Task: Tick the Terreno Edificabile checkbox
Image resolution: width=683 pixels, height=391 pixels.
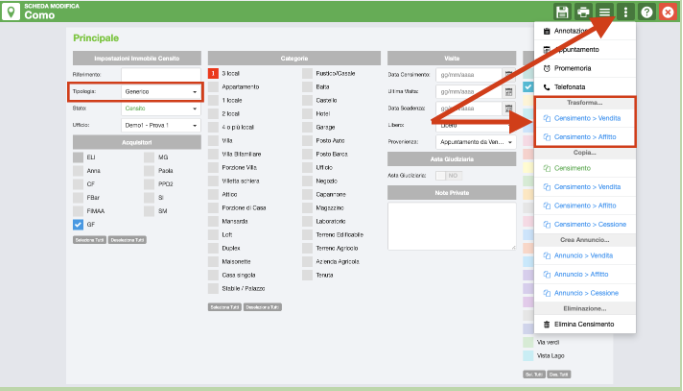Action: tap(308, 235)
